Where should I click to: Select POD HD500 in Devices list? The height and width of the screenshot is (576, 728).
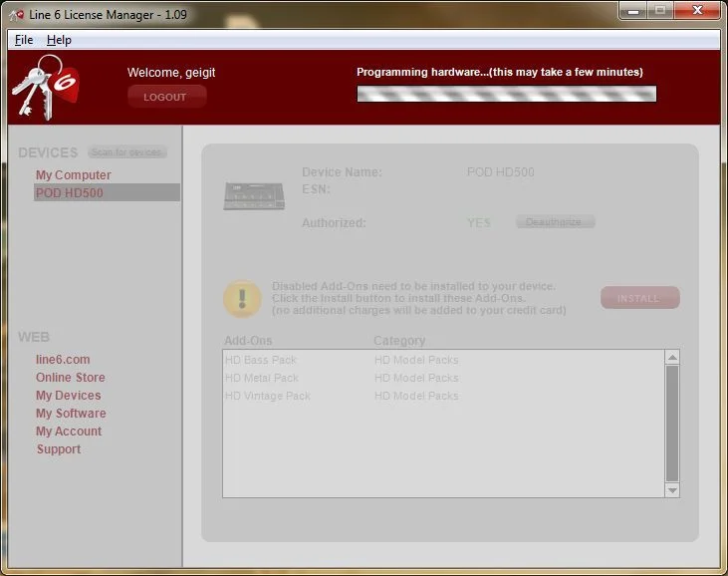pos(107,192)
